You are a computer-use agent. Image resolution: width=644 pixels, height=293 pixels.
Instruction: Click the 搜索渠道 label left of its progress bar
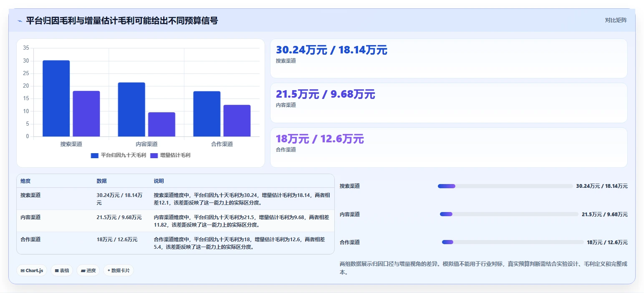point(350,186)
